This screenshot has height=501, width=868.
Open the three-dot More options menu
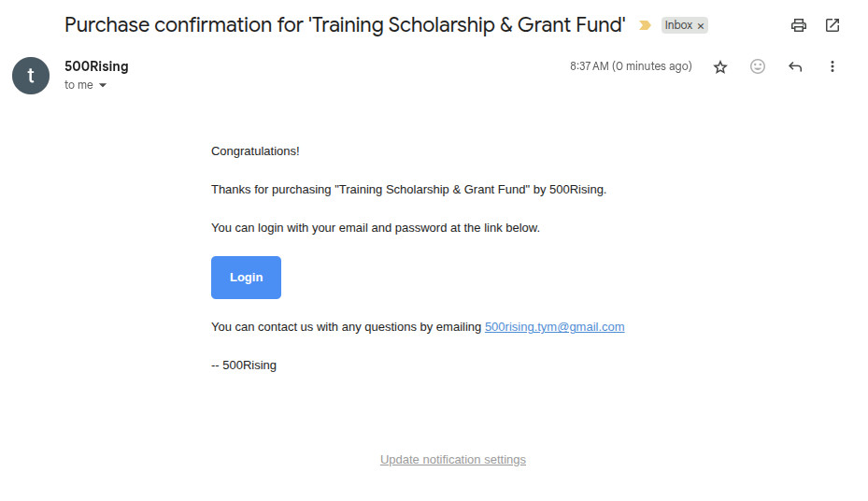tap(832, 67)
